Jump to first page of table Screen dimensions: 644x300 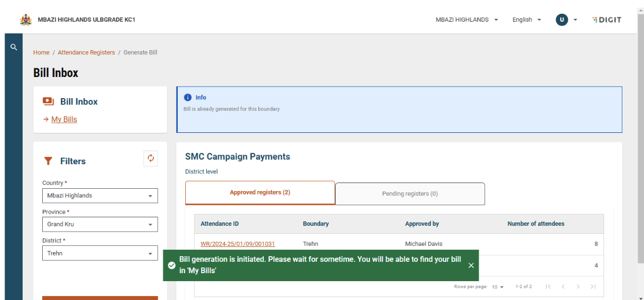tap(548, 286)
